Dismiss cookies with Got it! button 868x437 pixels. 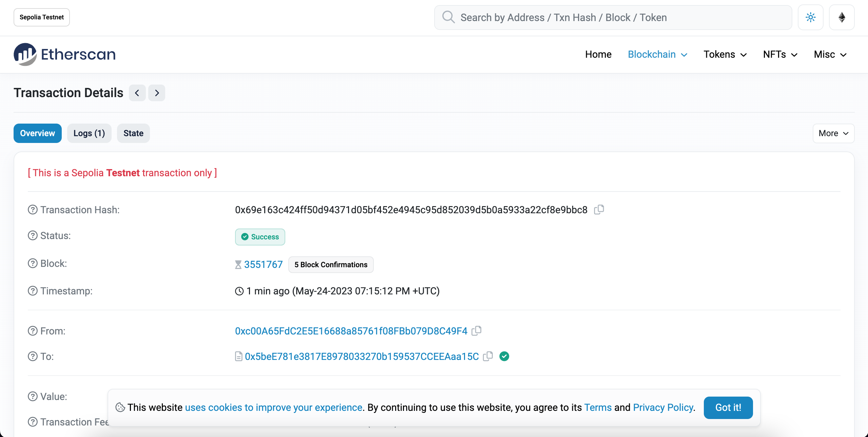[x=728, y=407]
